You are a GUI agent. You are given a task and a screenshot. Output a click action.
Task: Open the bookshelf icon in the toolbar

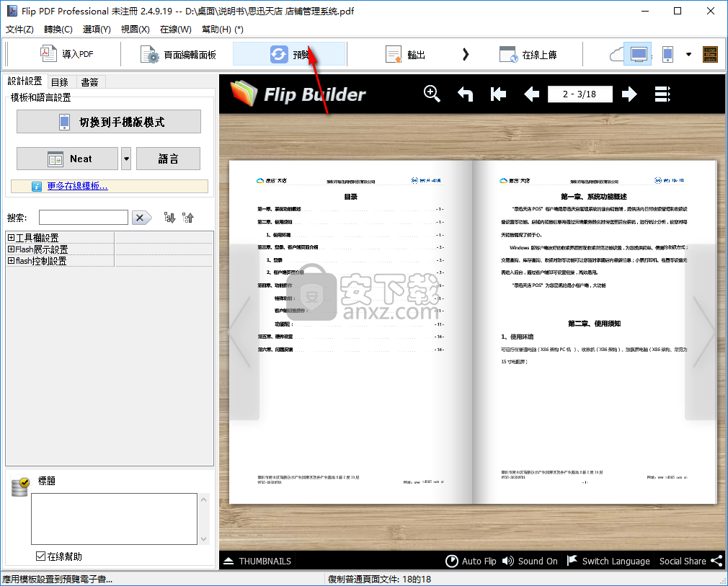click(x=710, y=54)
